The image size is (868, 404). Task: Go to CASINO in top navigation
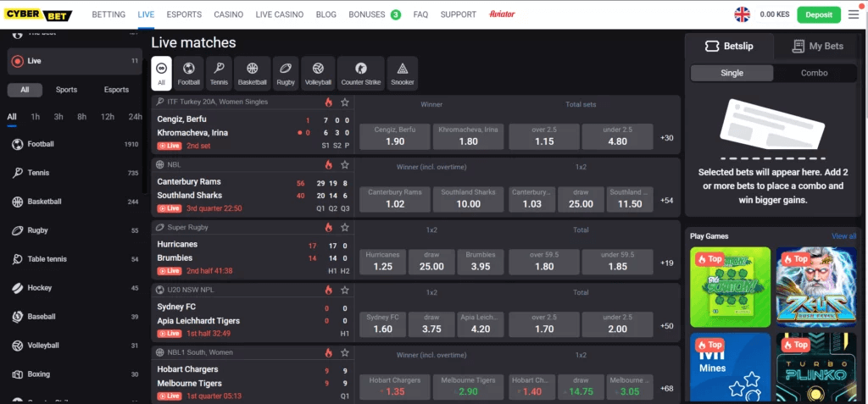click(x=229, y=15)
